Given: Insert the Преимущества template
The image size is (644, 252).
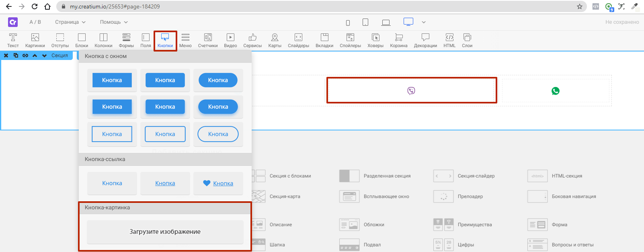Looking at the screenshot, I should tap(463, 225).
